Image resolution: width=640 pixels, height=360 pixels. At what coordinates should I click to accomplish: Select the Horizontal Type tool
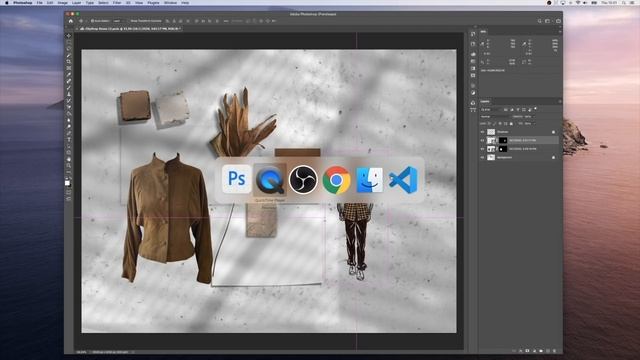[69, 139]
